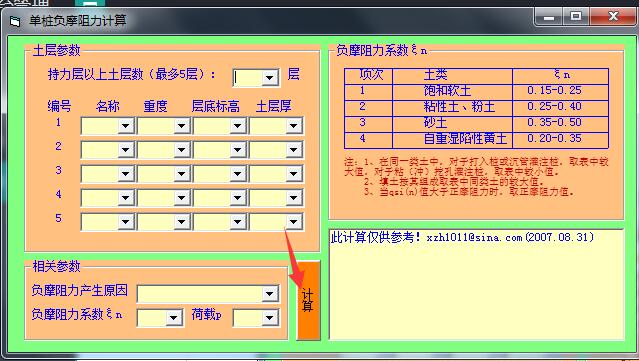Expand row 5 名称 name dropdown
Viewport: 639px width, 361px height.
coord(126,222)
